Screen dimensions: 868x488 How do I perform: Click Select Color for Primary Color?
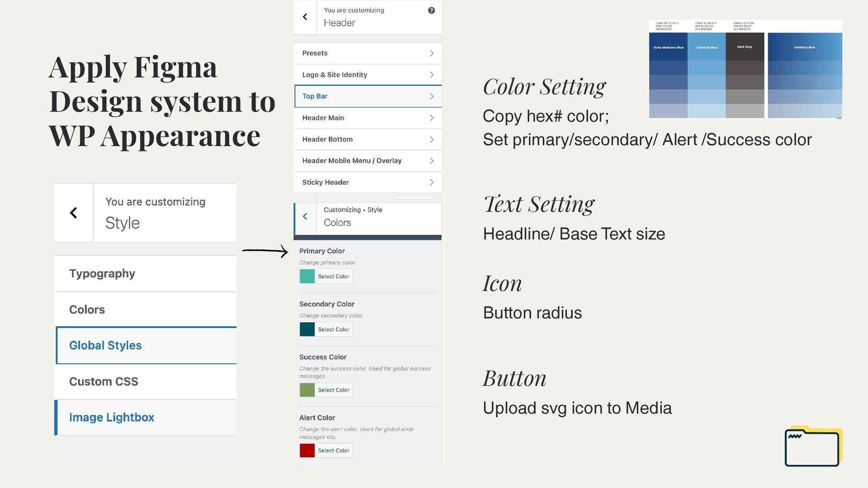click(334, 277)
